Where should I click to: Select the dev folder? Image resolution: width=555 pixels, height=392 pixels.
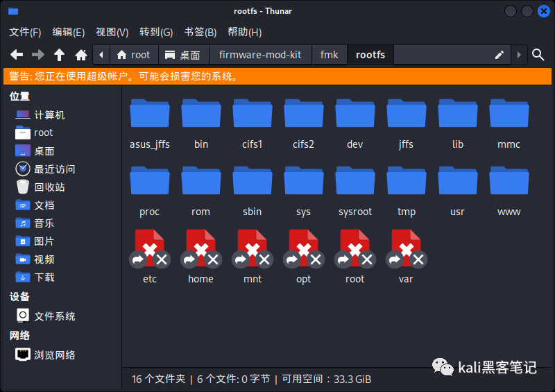click(355, 124)
